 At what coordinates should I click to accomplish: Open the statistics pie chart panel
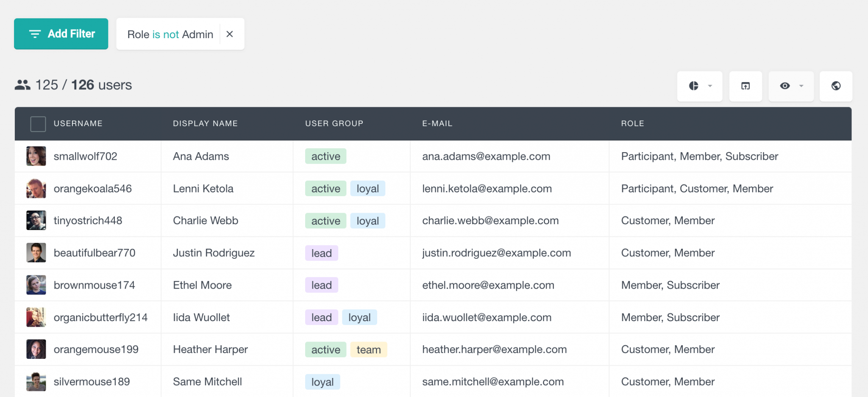click(x=694, y=86)
